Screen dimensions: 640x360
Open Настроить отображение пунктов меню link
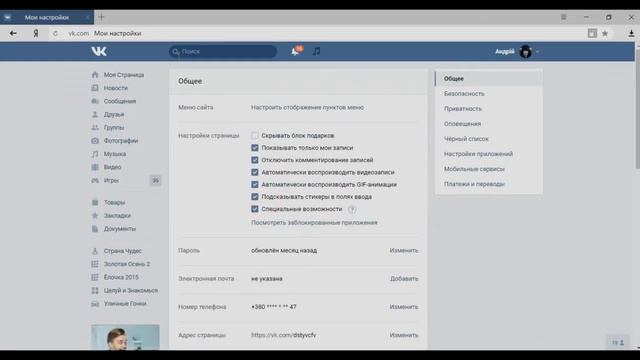[307, 107]
